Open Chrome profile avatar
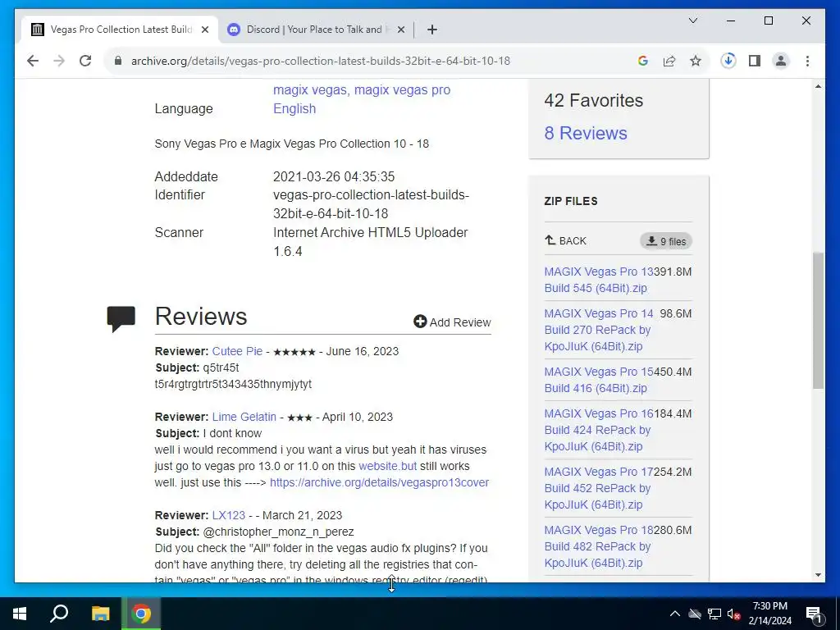Screen dimensions: 840x630 pos(781,61)
